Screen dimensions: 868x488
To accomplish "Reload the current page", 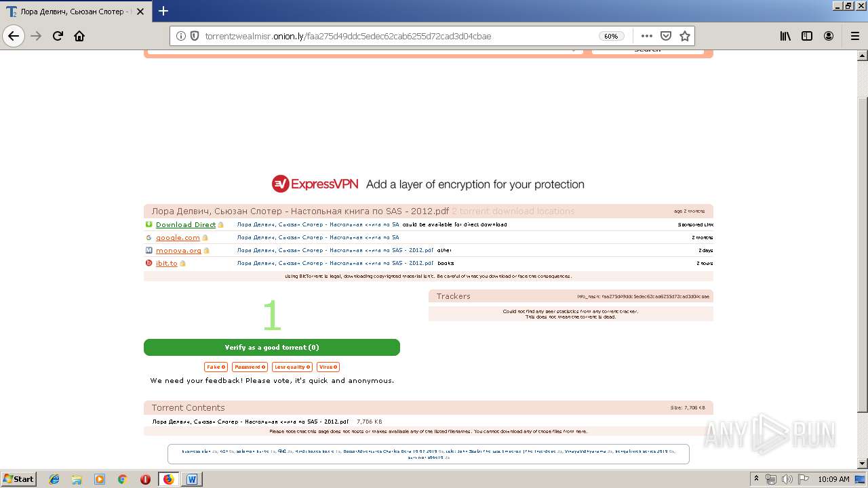I will (58, 36).
